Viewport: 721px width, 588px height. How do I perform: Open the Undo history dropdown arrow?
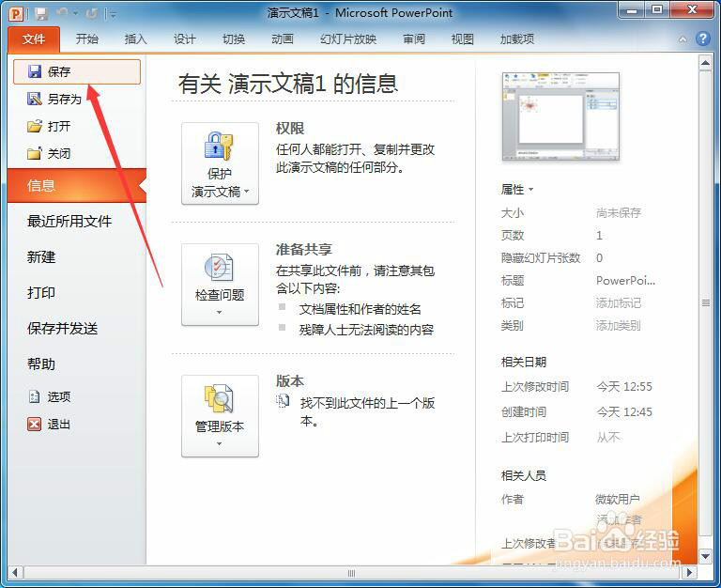(75, 14)
